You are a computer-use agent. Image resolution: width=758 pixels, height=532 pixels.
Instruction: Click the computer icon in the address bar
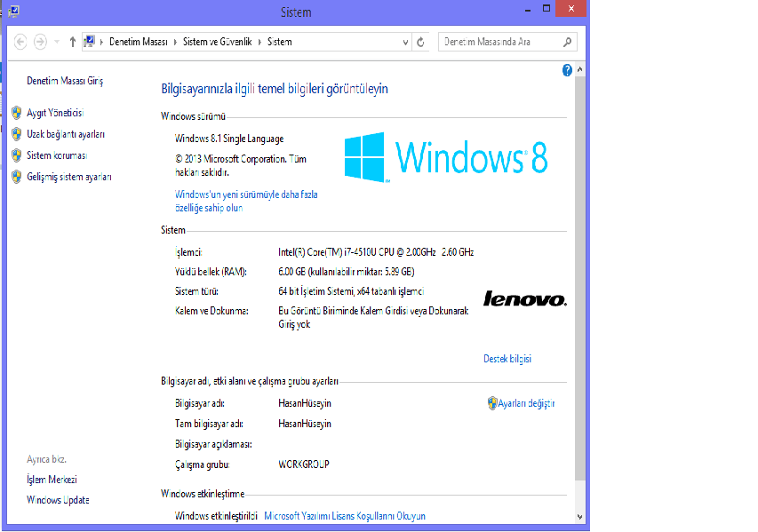tap(89, 42)
